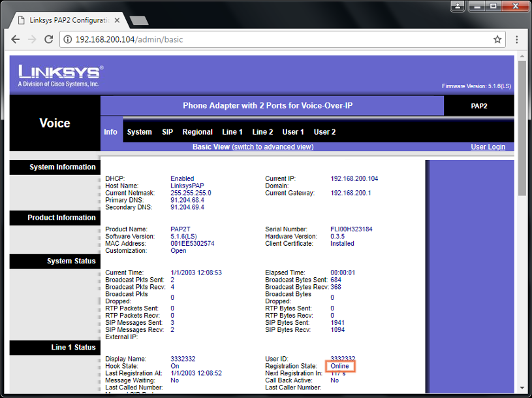Image resolution: width=532 pixels, height=398 pixels.
Task: Select the Secondary DNS 91.204.69.4 value
Action: (187, 207)
